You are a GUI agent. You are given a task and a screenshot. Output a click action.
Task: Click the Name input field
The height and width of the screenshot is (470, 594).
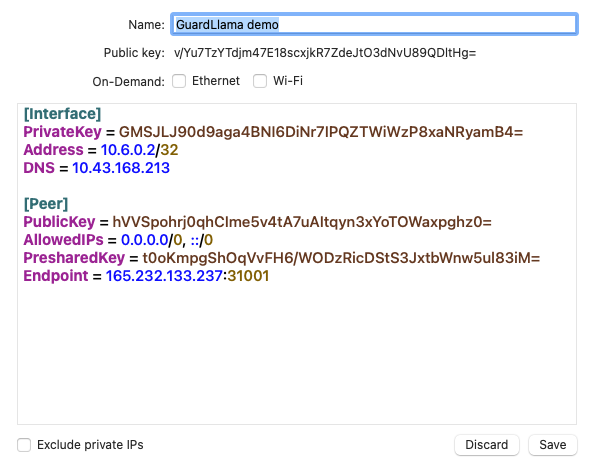pyautogui.click(x=374, y=25)
